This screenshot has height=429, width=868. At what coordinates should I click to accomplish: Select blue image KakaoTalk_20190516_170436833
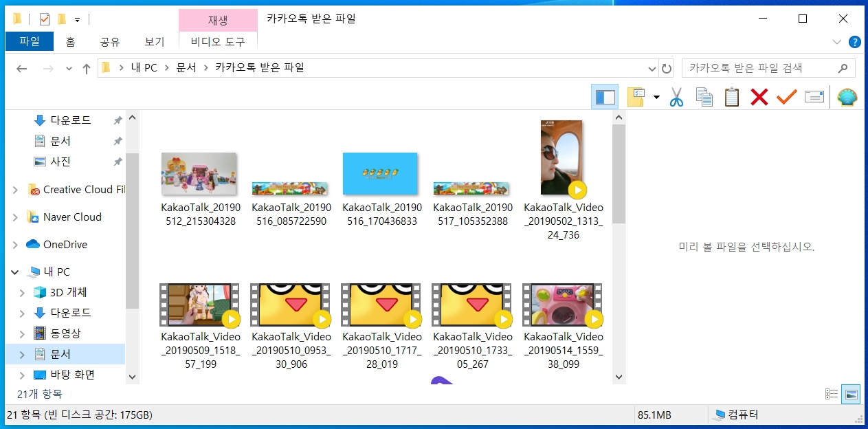pos(380,174)
